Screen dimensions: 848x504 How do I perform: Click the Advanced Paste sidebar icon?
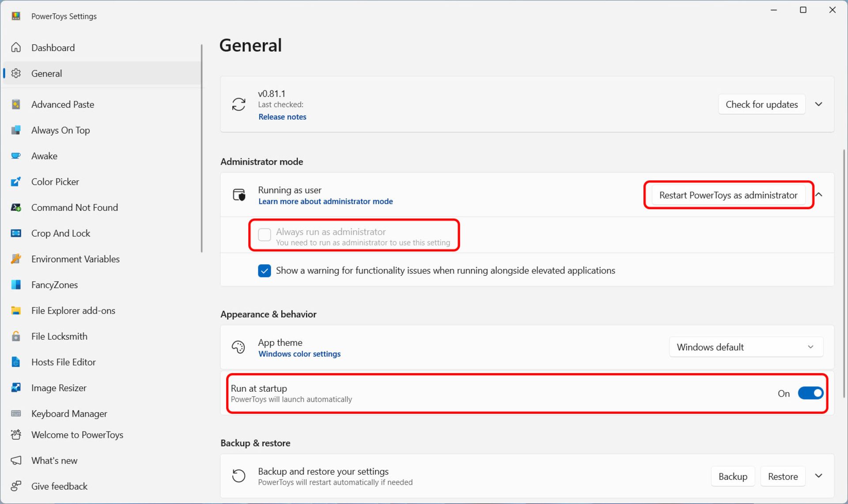click(17, 104)
